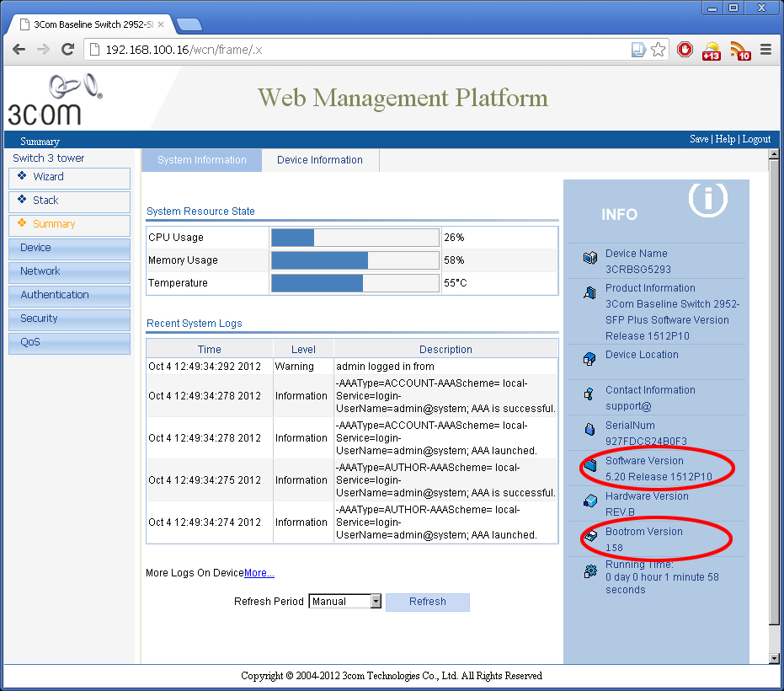
Task: Select the 3Com Baseline Switch browser tab
Action: click(91, 24)
